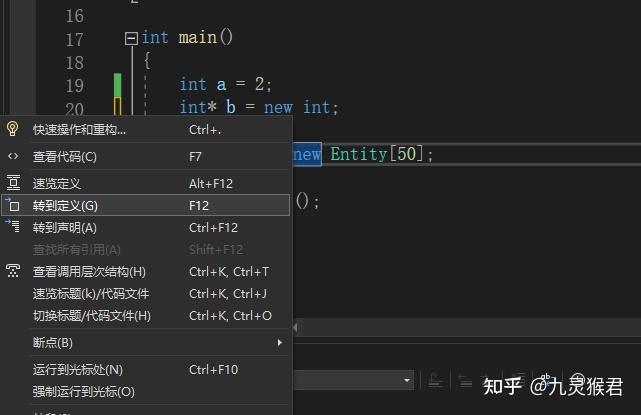Choose 转到声明(A) menu item
Screen dimensions: 641x415
146,227
